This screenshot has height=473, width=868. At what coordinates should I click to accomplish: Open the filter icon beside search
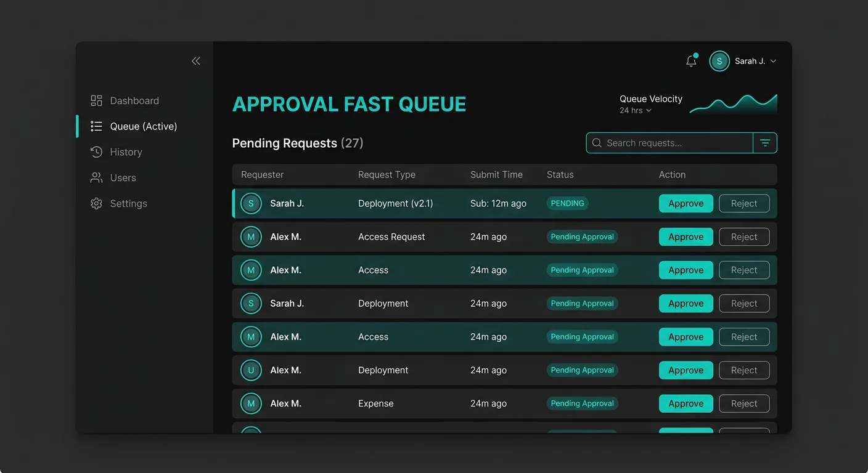tap(765, 143)
